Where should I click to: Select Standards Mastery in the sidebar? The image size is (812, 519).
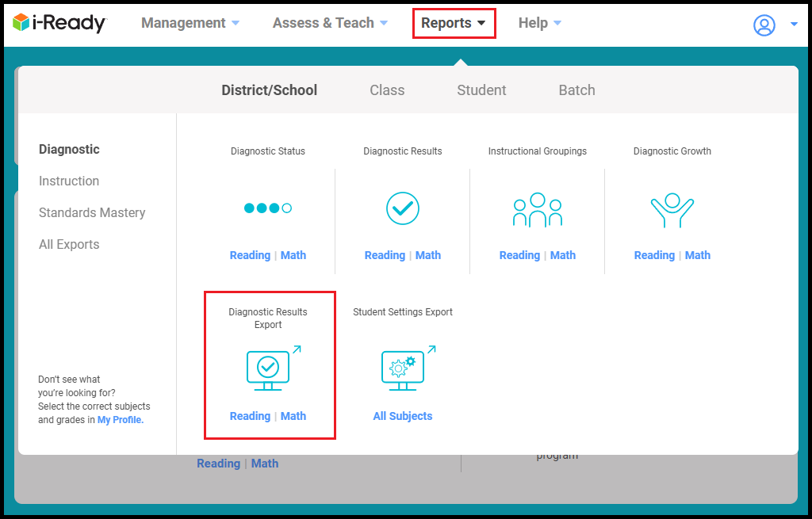[92, 212]
